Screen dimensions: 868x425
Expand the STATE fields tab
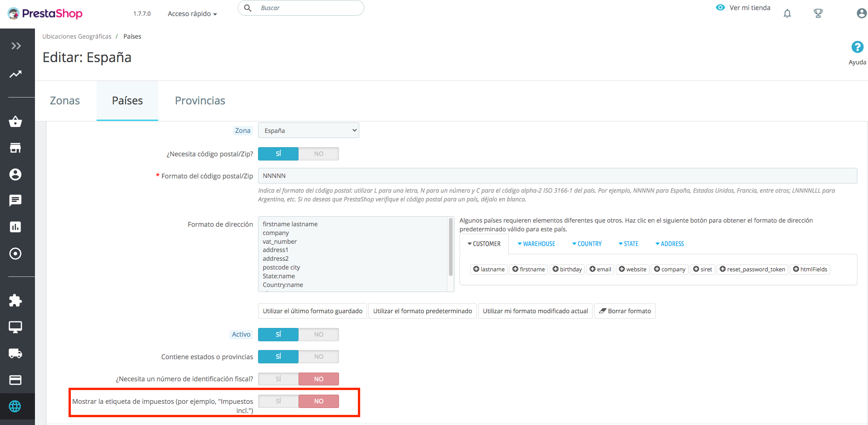628,244
